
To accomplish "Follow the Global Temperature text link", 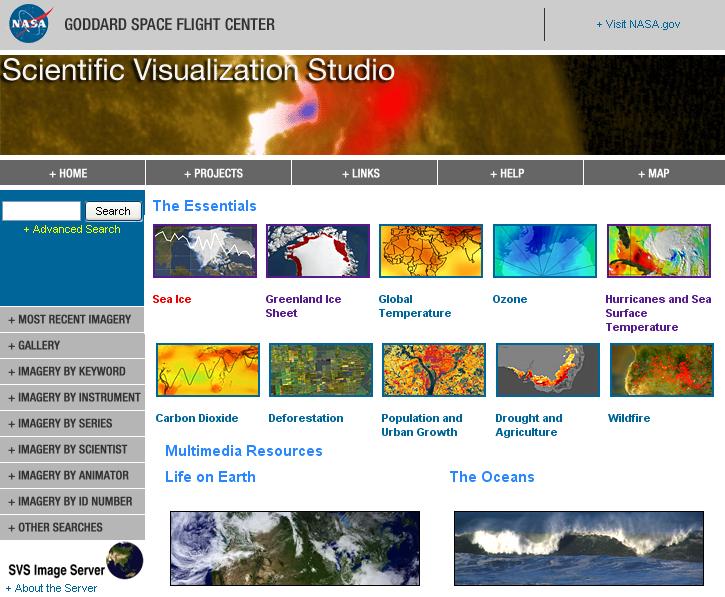I will click(415, 306).
